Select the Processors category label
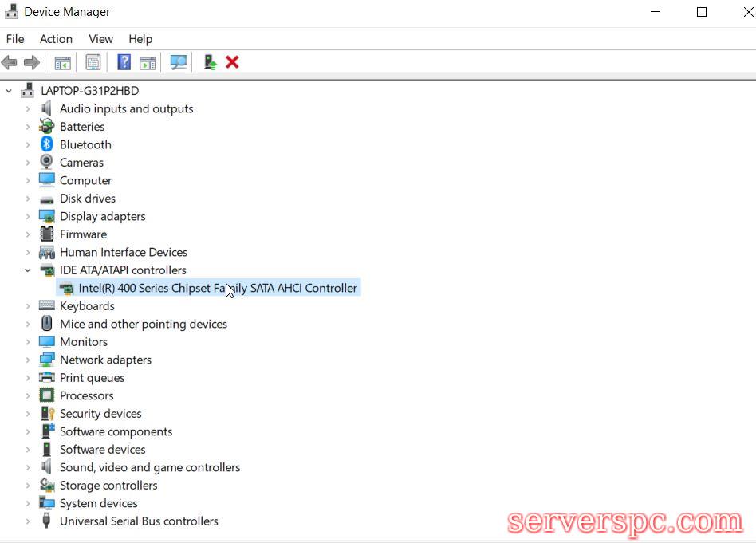756x543 pixels. [x=86, y=395]
